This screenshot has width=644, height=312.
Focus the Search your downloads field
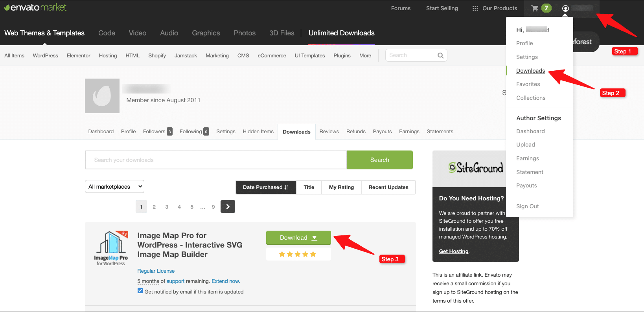click(x=216, y=160)
